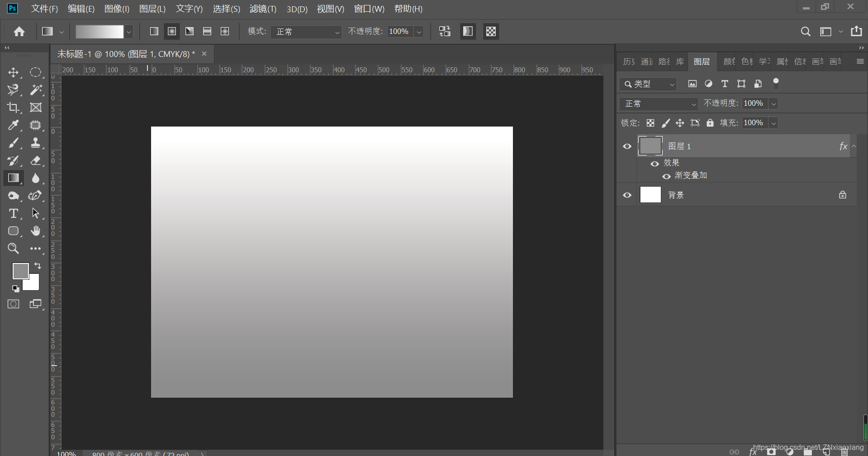Viewport: 868px width, 456px height.
Task: Choose the diamond gradient style
Action: click(225, 31)
